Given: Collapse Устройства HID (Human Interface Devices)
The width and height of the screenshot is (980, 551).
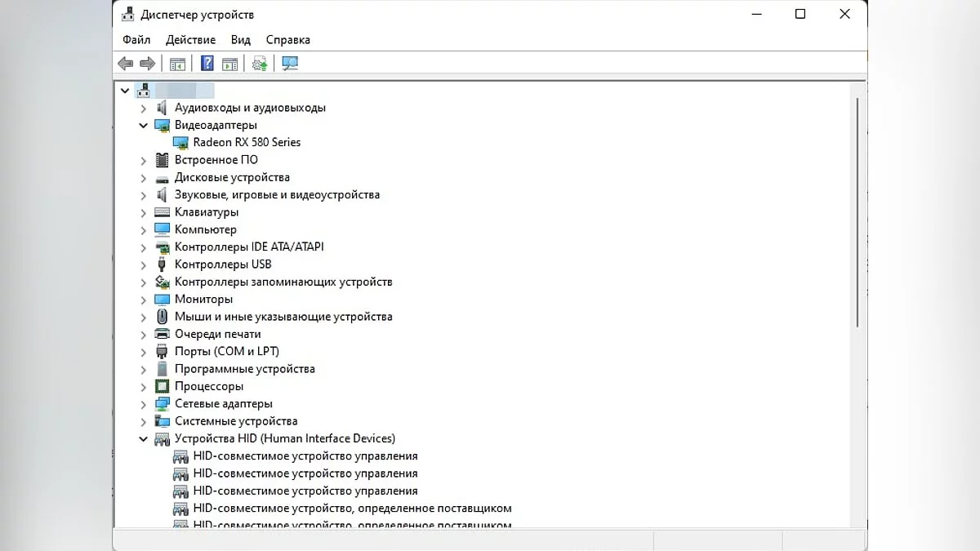Looking at the screenshot, I should pyautogui.click(x=144, y=438).
